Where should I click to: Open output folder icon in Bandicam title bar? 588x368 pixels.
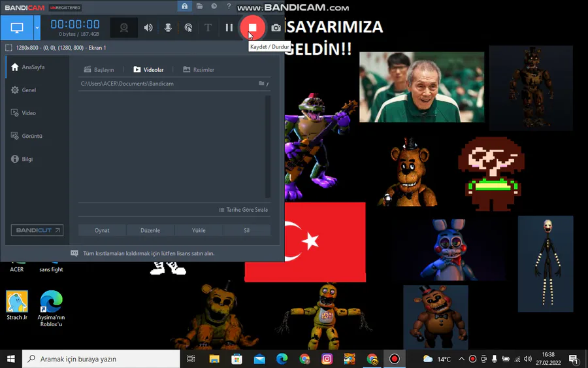coord(199,6)
